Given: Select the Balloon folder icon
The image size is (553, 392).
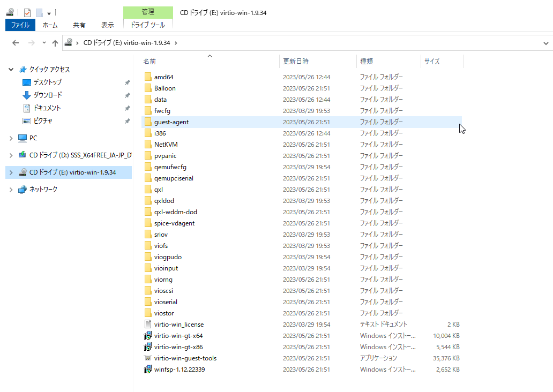Looking at the screenshot, I should coord(148,88).
